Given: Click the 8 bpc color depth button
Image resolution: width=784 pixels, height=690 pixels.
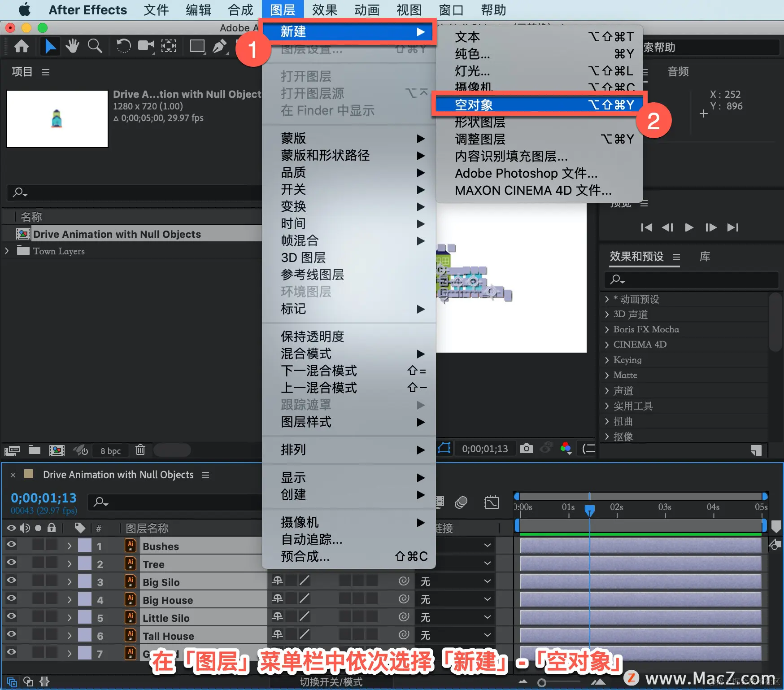Looking at the screenshot, I should pos(110,450).
